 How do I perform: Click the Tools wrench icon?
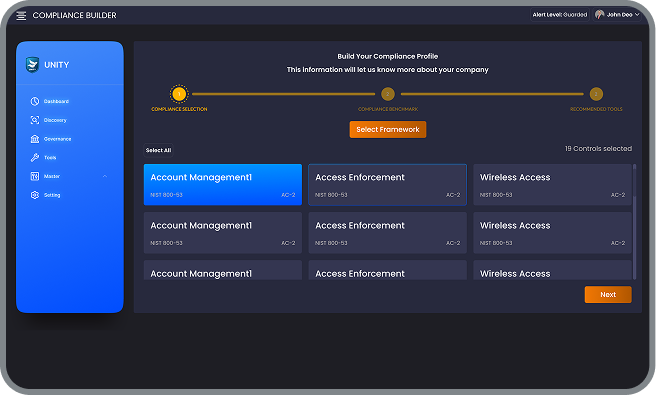pos(35,158)
